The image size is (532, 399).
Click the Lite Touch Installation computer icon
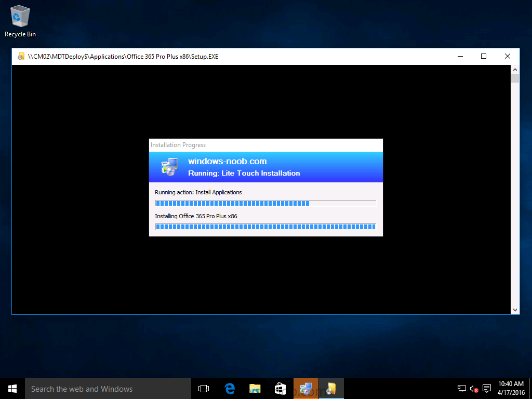(169, 167)
